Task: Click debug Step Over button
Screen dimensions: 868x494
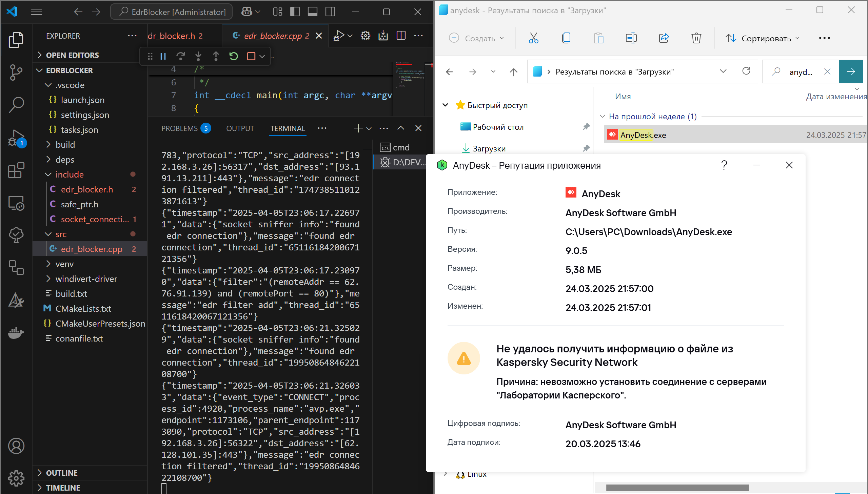Action: click(x=181, y=56)
